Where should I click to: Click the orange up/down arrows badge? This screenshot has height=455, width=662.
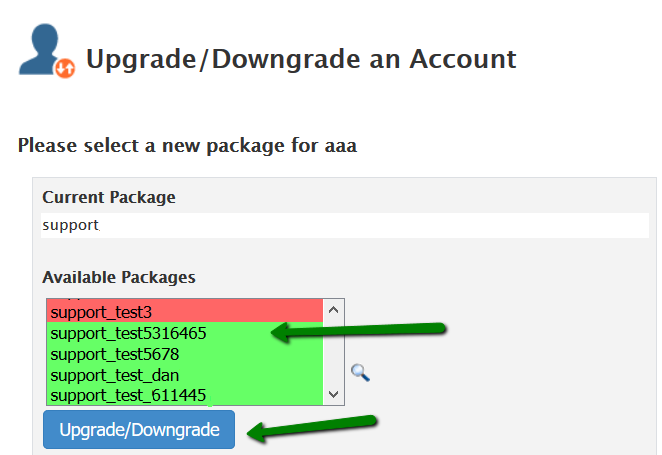tap(65, 68)
